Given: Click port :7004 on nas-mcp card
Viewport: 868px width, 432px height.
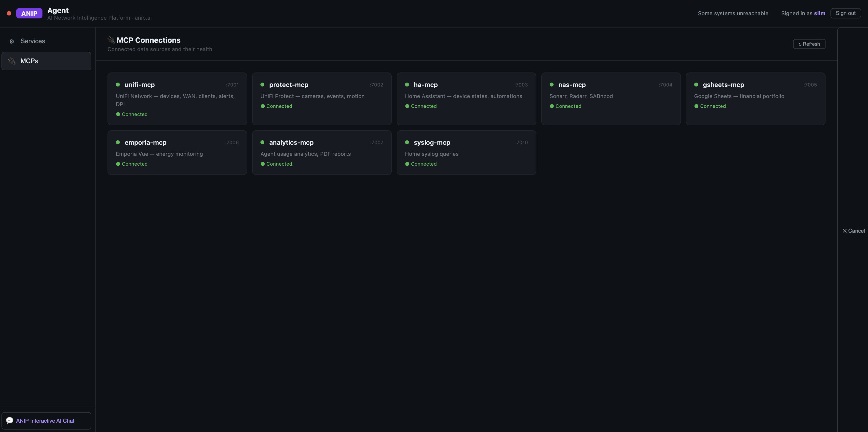Looking at the screenshot, I should tap(665, 85).
